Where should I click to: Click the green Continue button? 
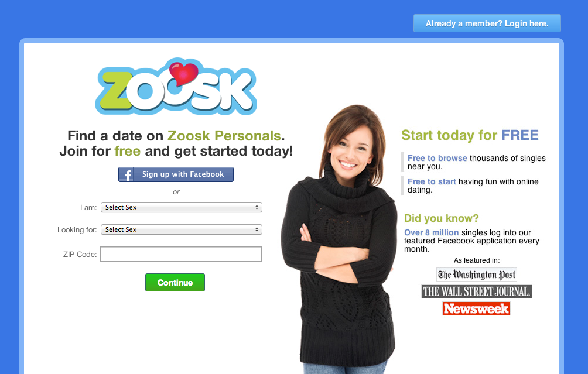(175, 282)
